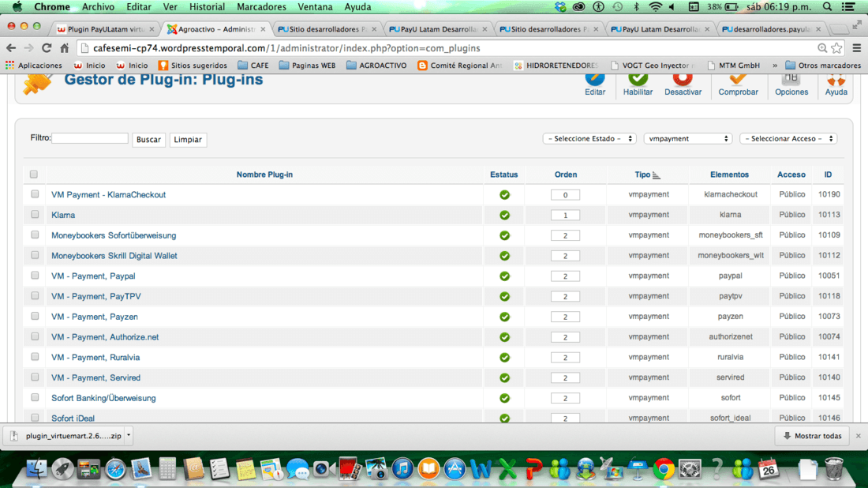Open the Seleccione Estado dropdown
Image resolution: width=868 pixels, height=488 pixels.
click(589, 138)
